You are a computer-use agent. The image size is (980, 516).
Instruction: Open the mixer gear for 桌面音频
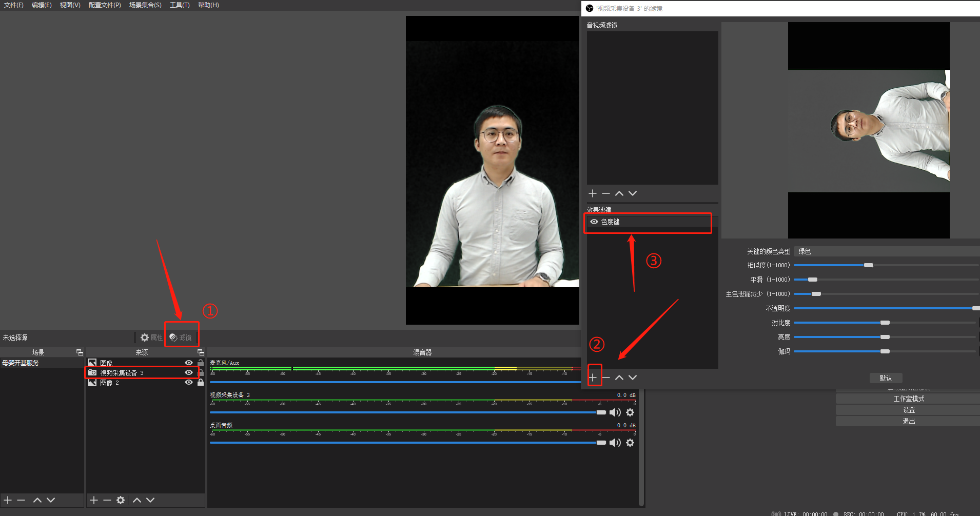click(630, 443)
